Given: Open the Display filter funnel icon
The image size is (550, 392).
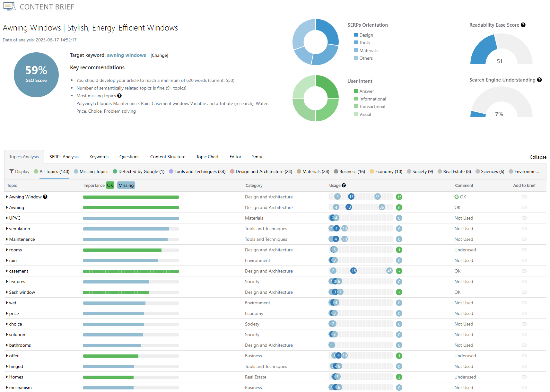Looking at the screenshot, I should [11, 171].
